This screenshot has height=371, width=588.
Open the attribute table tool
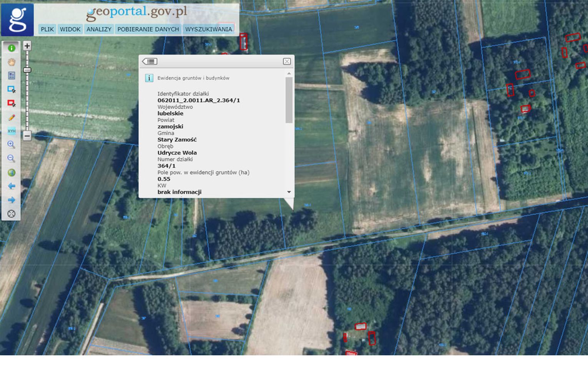pyautogui.click(x=12, y=76)
